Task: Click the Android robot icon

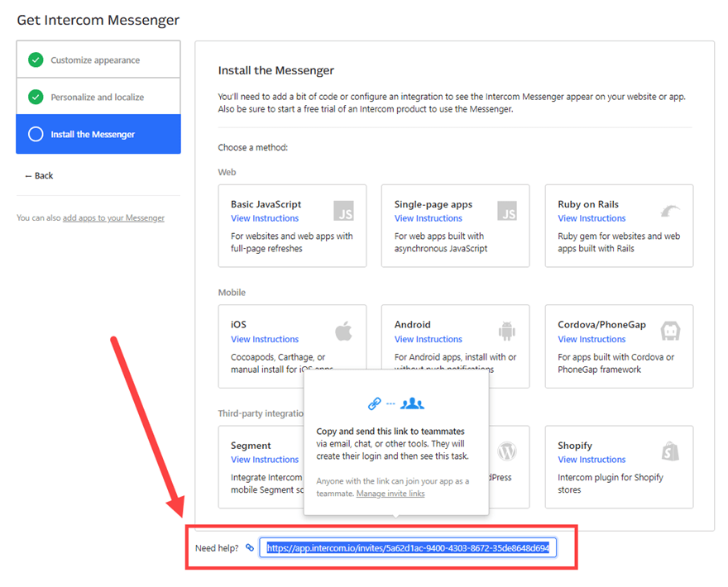Action: [x=507, y=332]
